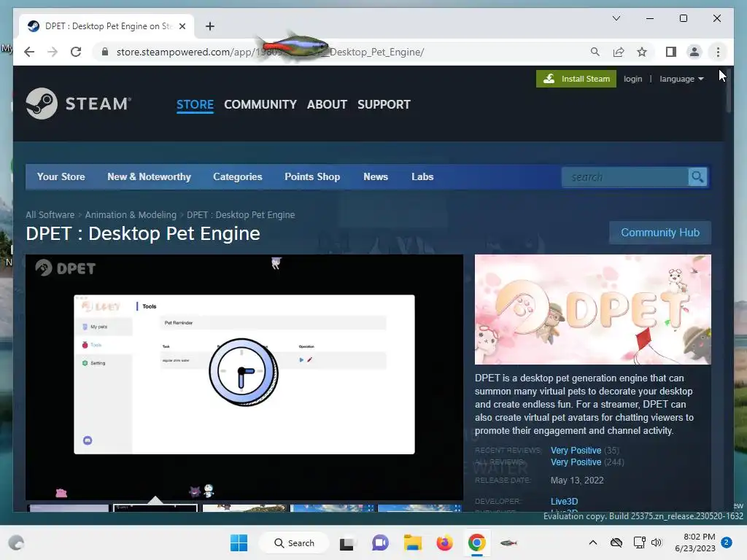Bookmark this page with the star icon
The image size is (747, 560).
click(642, 52)
